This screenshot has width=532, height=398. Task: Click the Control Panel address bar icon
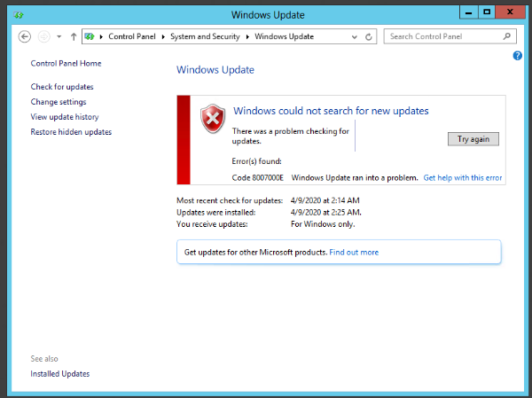[90, 37]
